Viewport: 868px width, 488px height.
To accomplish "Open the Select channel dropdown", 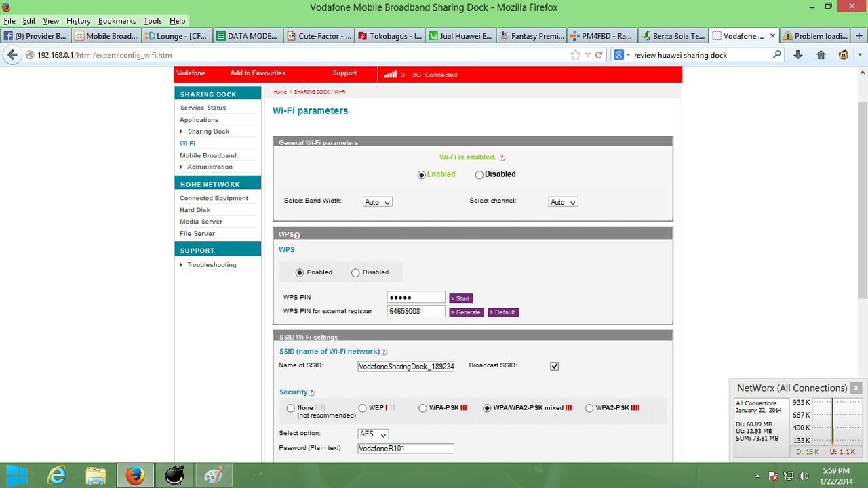I will tap(563, 202).
